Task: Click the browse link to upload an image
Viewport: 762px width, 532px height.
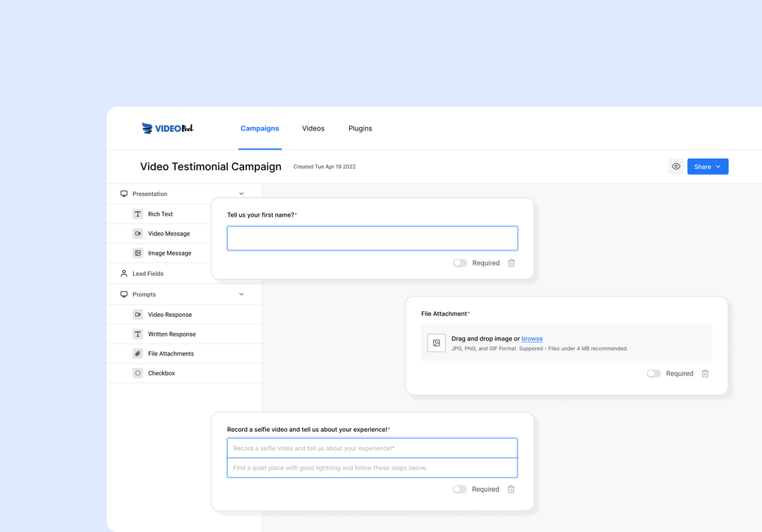Action: point(532,338)
